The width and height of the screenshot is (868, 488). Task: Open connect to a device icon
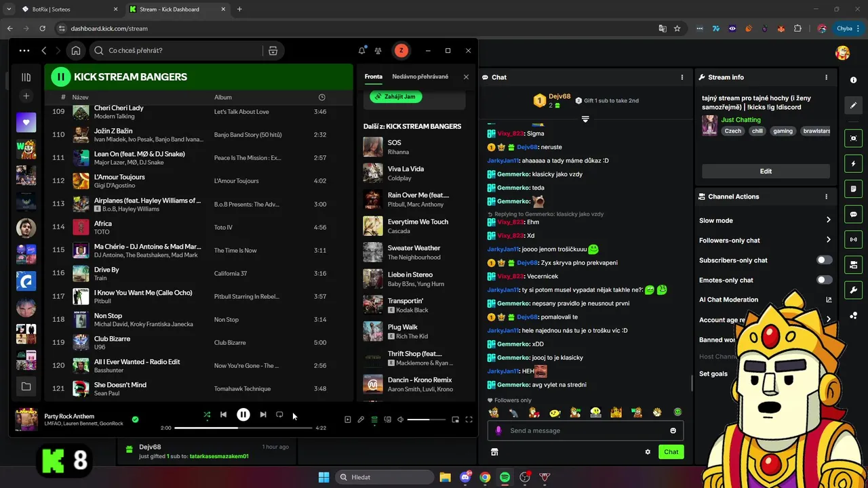(x=387, y=420)
